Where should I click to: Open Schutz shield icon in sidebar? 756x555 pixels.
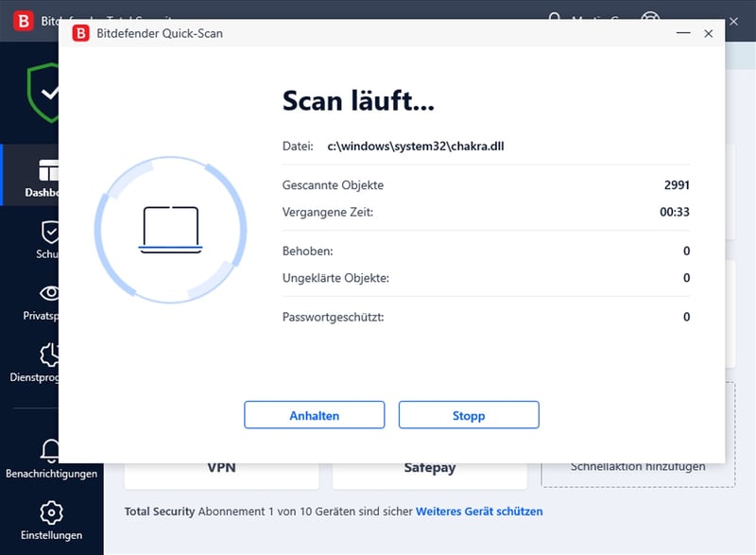click(50, 233)
